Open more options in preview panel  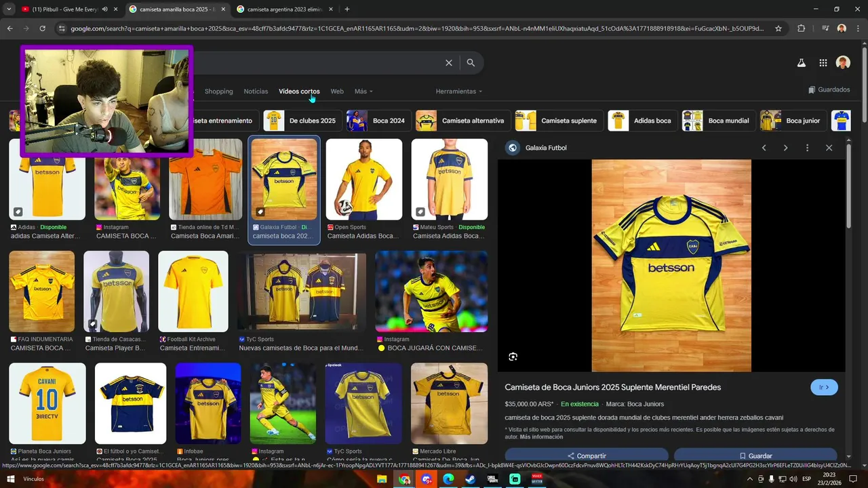point(807,148)
